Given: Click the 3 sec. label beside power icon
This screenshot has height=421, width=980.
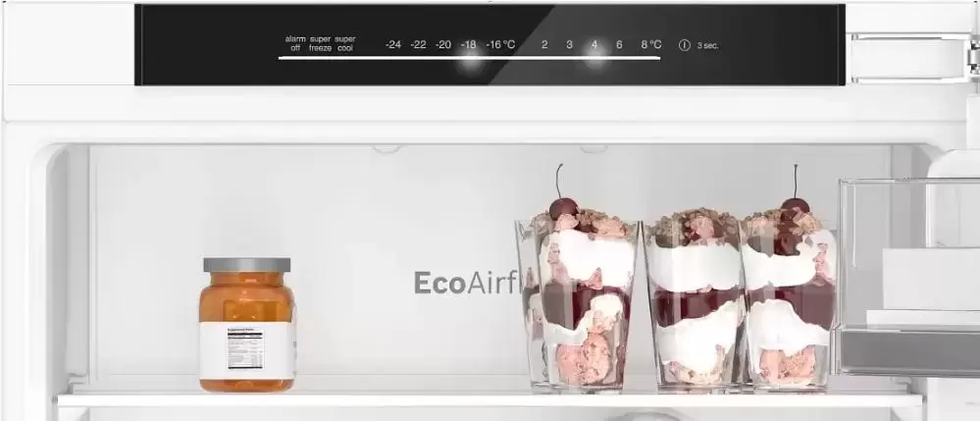Looking at the screenshot, I should [x=707, y=46].
